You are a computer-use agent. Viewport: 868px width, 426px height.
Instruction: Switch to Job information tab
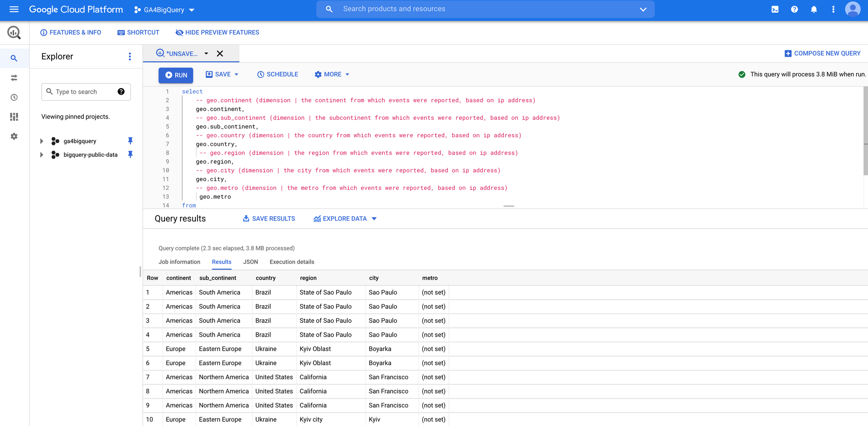coord(179,262)
